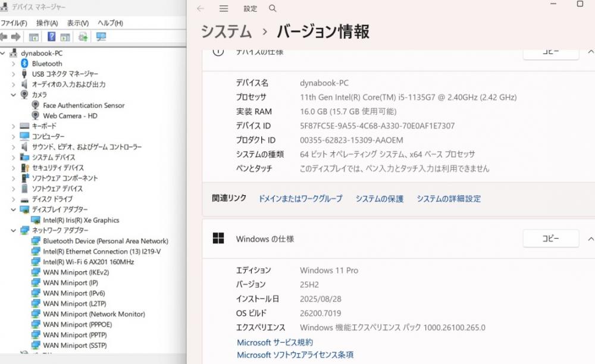Click the Help icon in Device Manager toolbar
Viewport: 595px width, 364px height.
[x=51, y=37]
